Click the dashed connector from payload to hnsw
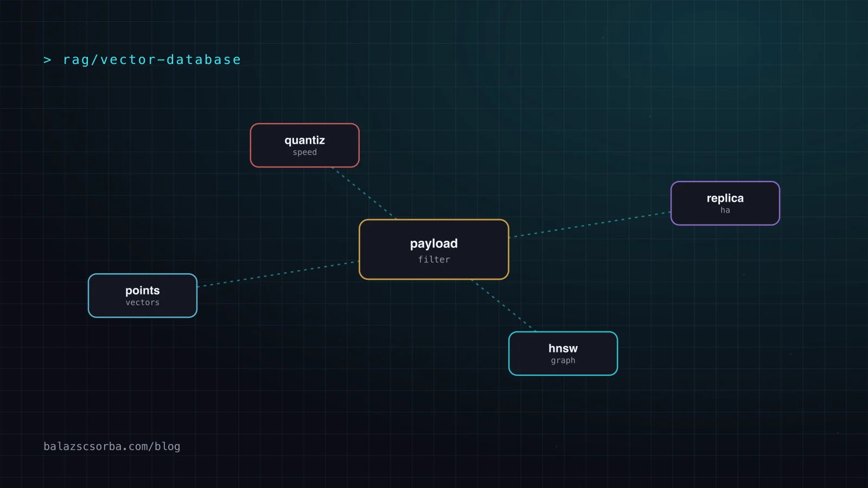 click(504, 305)
